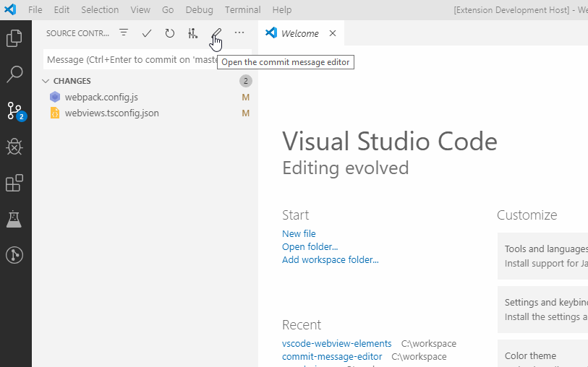Click the M status of webviews.tsconfig.json

(246, 113)
